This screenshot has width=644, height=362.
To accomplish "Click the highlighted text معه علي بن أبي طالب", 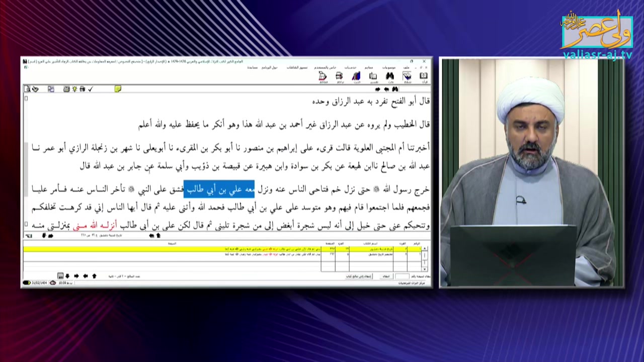I will click(219, 190).
